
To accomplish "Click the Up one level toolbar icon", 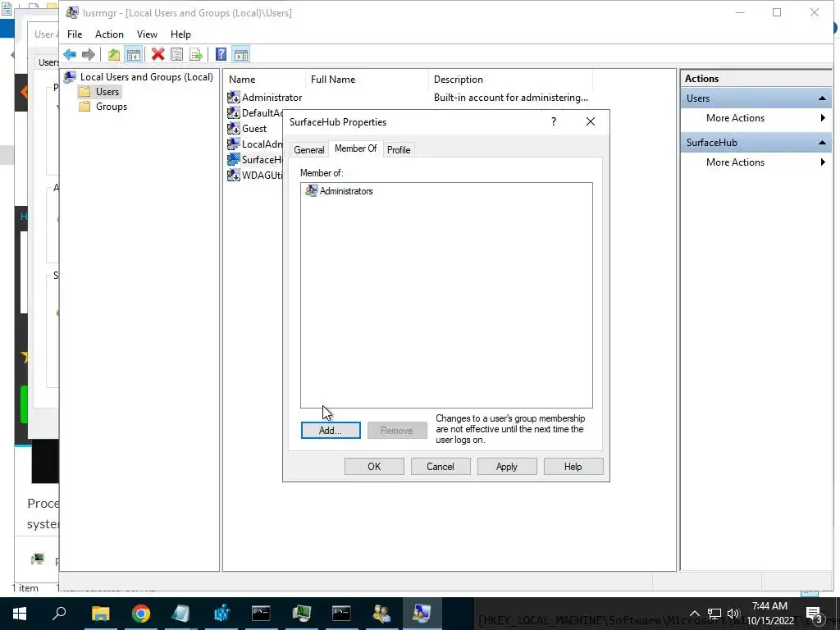I will (113, 54).
